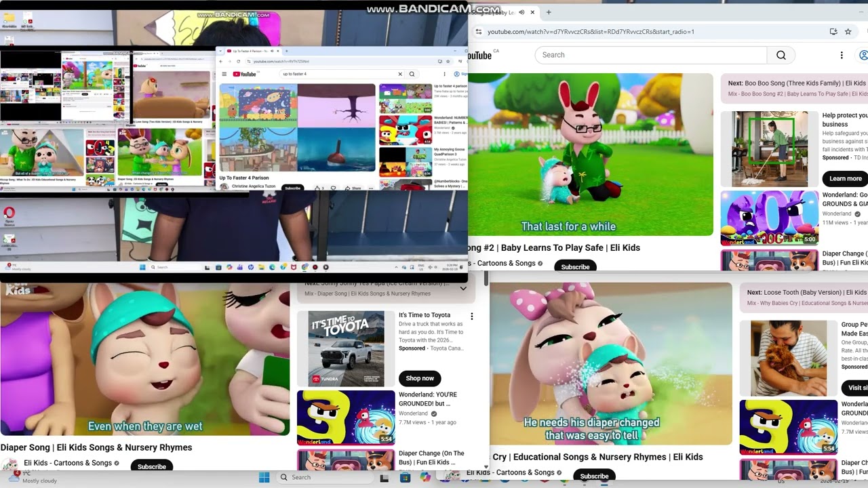Viewport: 868px width, 488px height.
Task: Open the Windows Start menu
Action: [264, 477]
